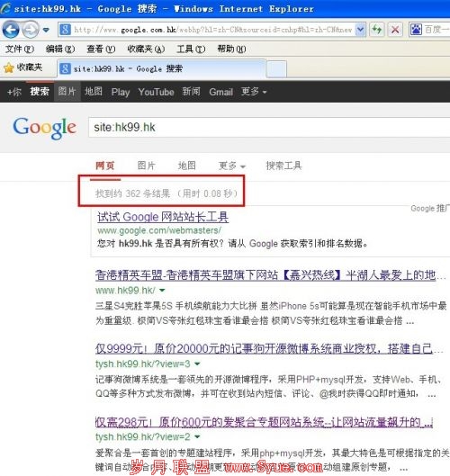Click the Favorites star icon
Screen dimensions: 450x476
pyautogui.click(x=9, y=68)
